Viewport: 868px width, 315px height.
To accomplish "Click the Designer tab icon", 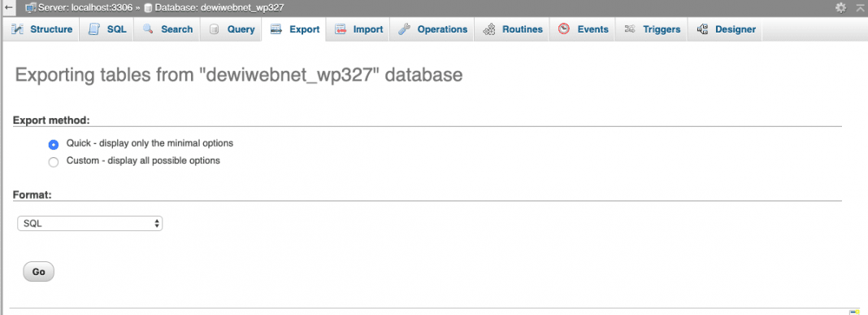I will coord(702,29).
